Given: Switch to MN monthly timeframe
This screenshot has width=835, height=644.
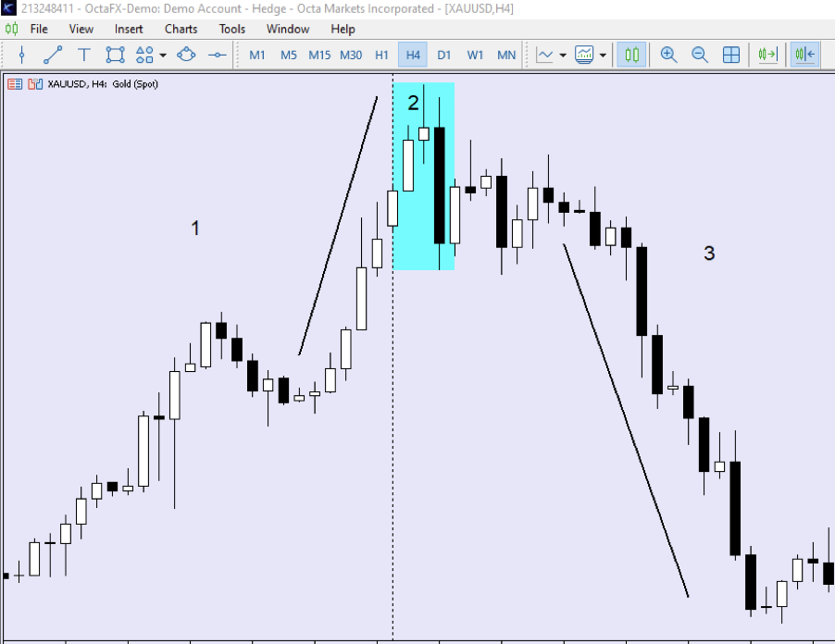Looking at the screenshot, I should coord(506,55).
